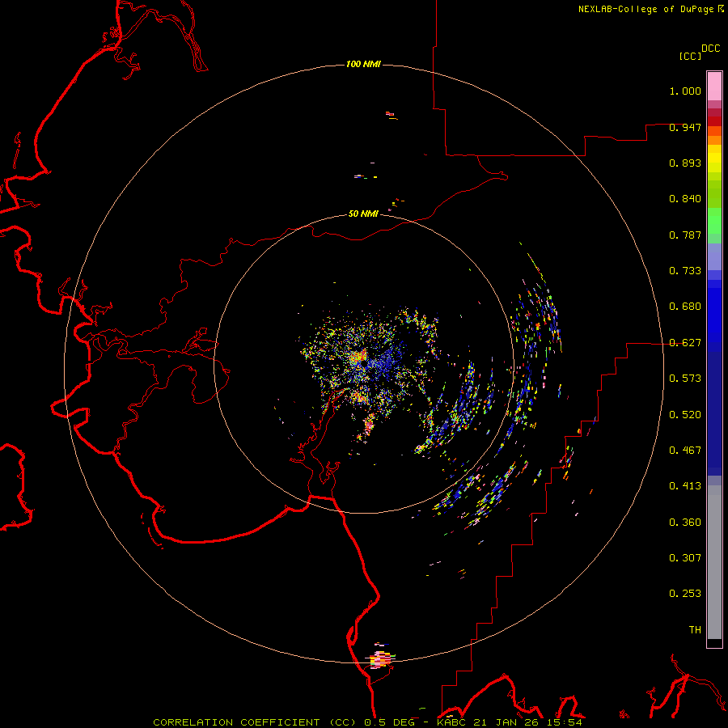Screen dimensions: 728x728
Task: Click the TH threshold label
Action: click(695, 630)
